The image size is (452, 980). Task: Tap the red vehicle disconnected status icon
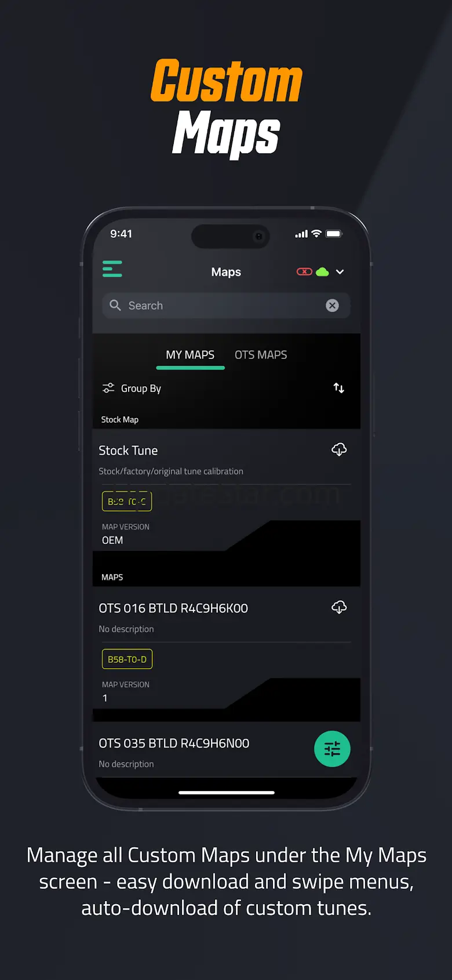coord(304,272)
